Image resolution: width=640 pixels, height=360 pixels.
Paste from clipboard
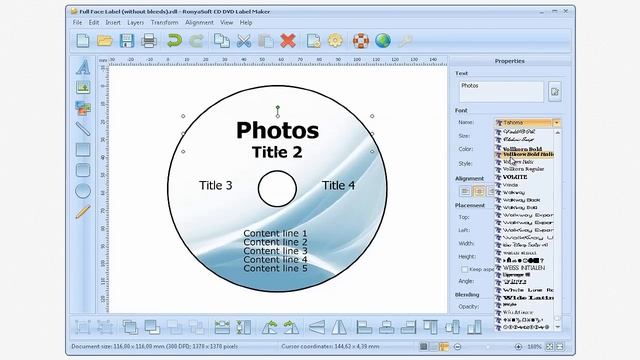click(x=266, y=41)
